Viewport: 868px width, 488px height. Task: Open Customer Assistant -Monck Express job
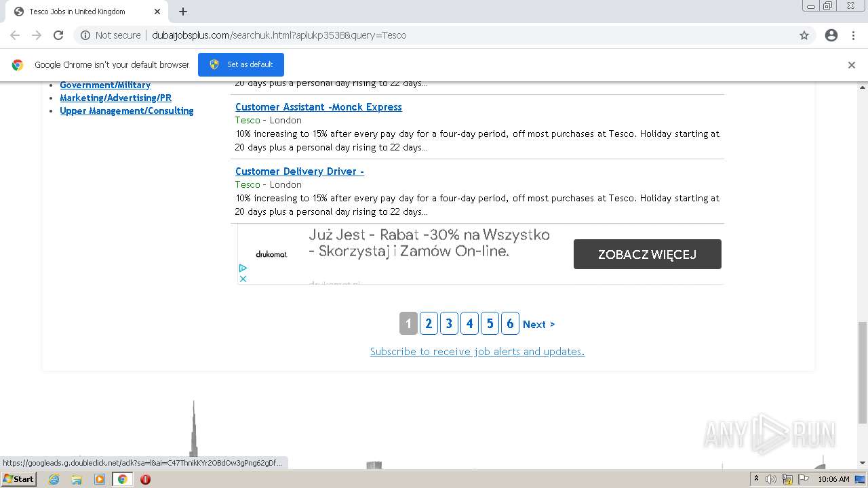319,107
